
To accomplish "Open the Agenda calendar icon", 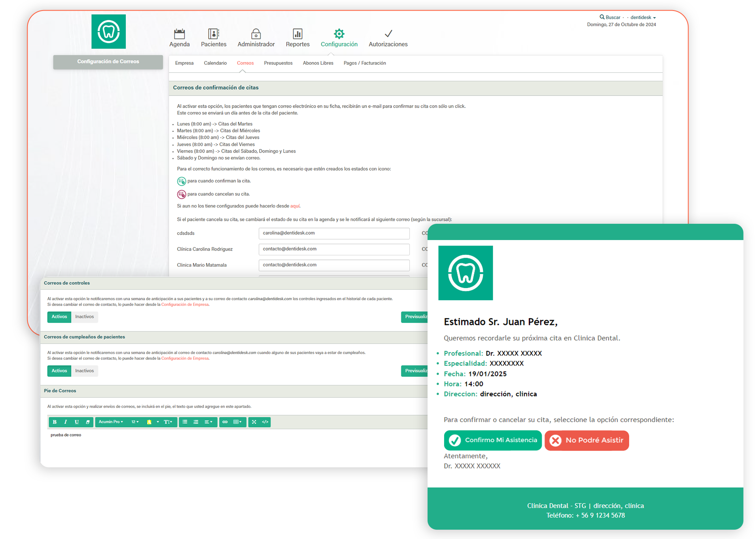I will (179, 34).
